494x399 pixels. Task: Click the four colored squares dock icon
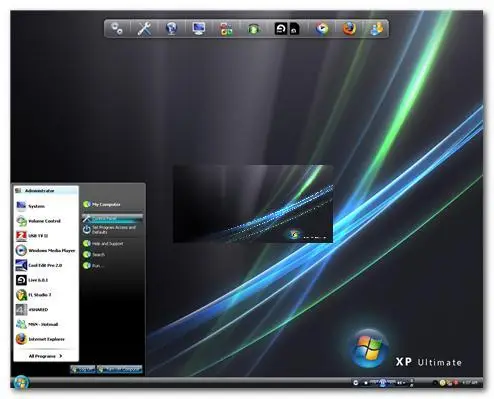click(x=226, y=29)
